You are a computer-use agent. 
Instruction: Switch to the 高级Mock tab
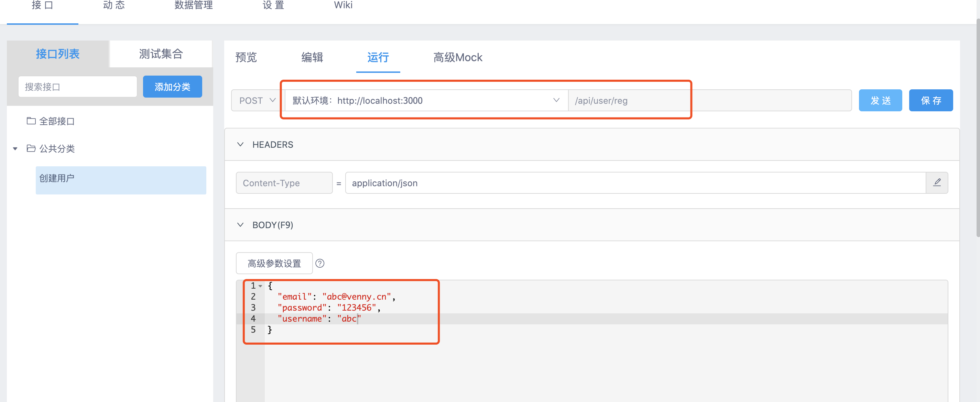pos(457,57)
